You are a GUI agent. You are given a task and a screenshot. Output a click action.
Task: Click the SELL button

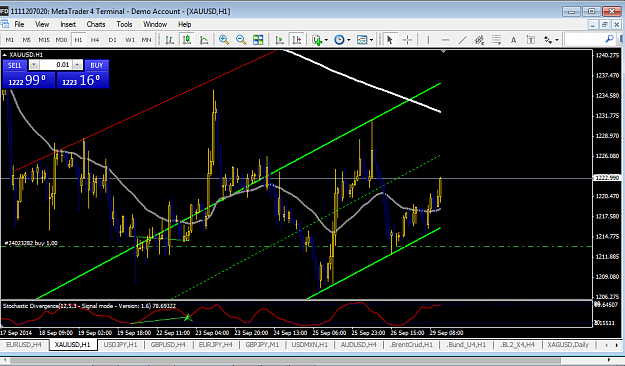tap(15, 65)
